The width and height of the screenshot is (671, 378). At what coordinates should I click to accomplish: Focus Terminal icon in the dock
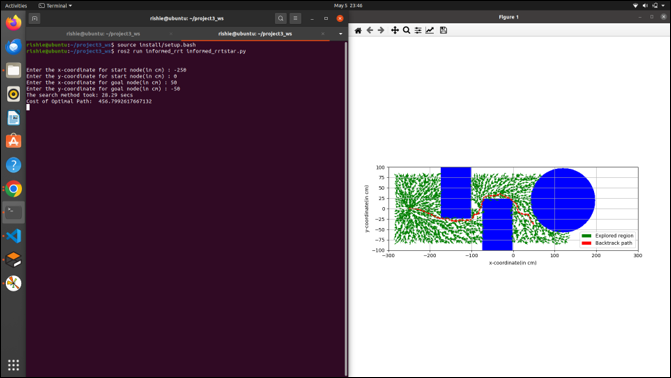coord(14,212)
